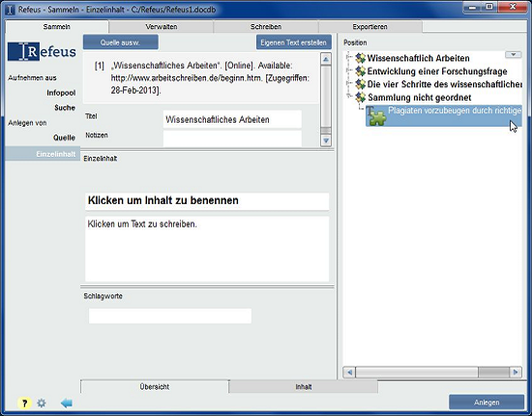This screenshot has width=532, height=416.
Task: Click the Quelle ausw. button
Action: coord(121,43)
